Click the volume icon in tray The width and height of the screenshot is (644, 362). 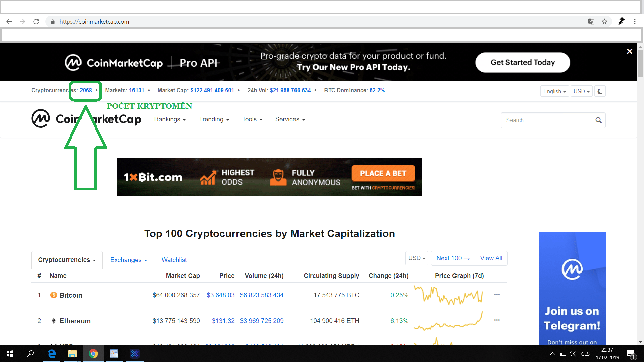click(x=573, y=354)
